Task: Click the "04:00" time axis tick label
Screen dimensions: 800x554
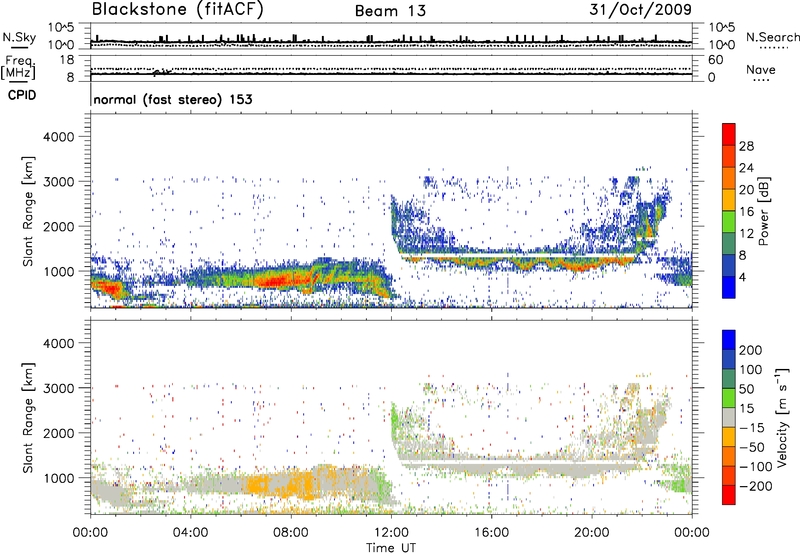Action: (x=191, y=533)
